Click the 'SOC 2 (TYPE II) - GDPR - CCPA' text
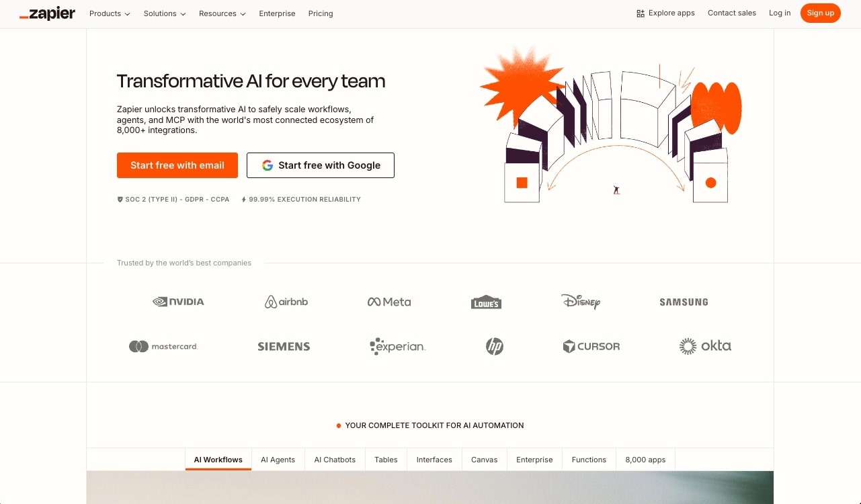Viewport: 861px width, 504px height. click(x=177, y=200)
